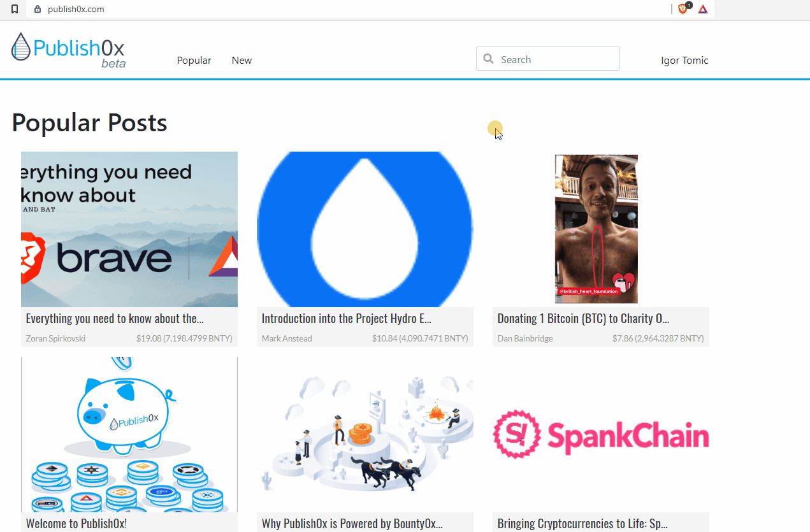The height and width of the screenshot is (532, 810).
Task: Open the Popular menu item
Action: coord(194,61)
